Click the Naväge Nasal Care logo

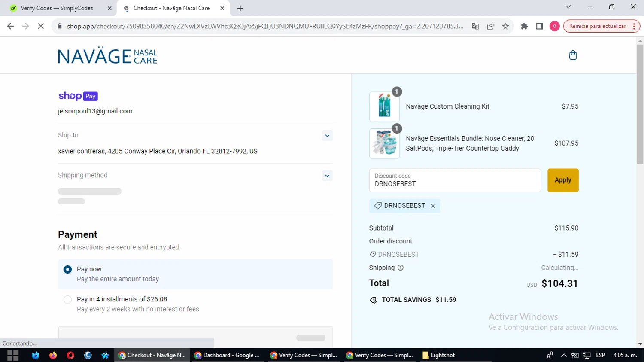tap(108, 55)
